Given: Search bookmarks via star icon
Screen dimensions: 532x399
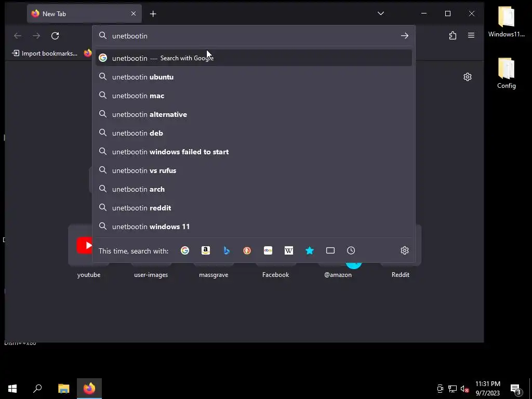Looking at the screenshot, I should click(310, 250).
